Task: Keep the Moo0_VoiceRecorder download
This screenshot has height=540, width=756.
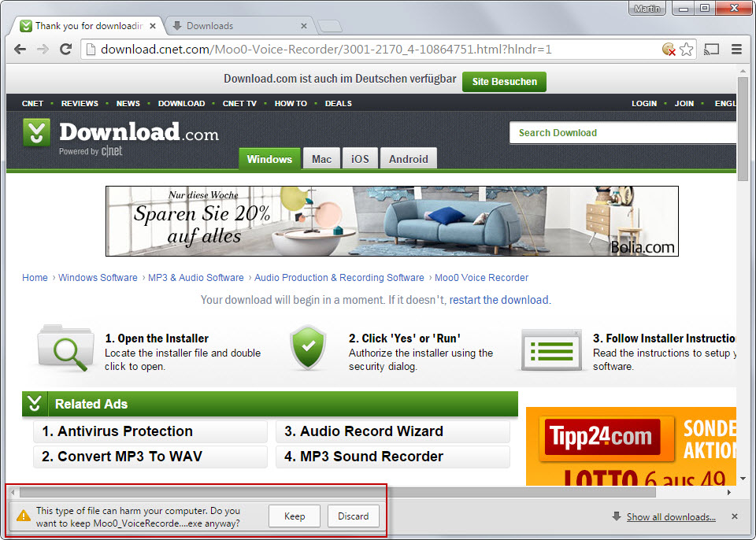Action: pyautogui.click(x=294, y=516)
